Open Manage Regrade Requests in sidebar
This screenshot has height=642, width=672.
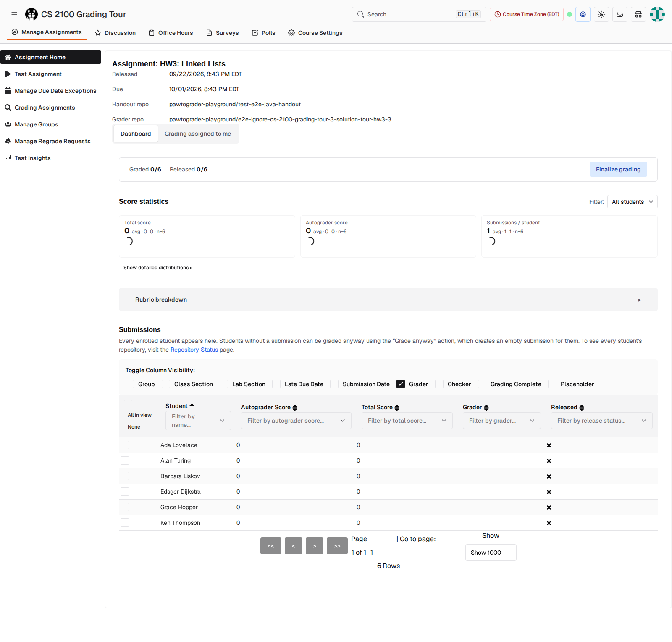coord(50,141)
